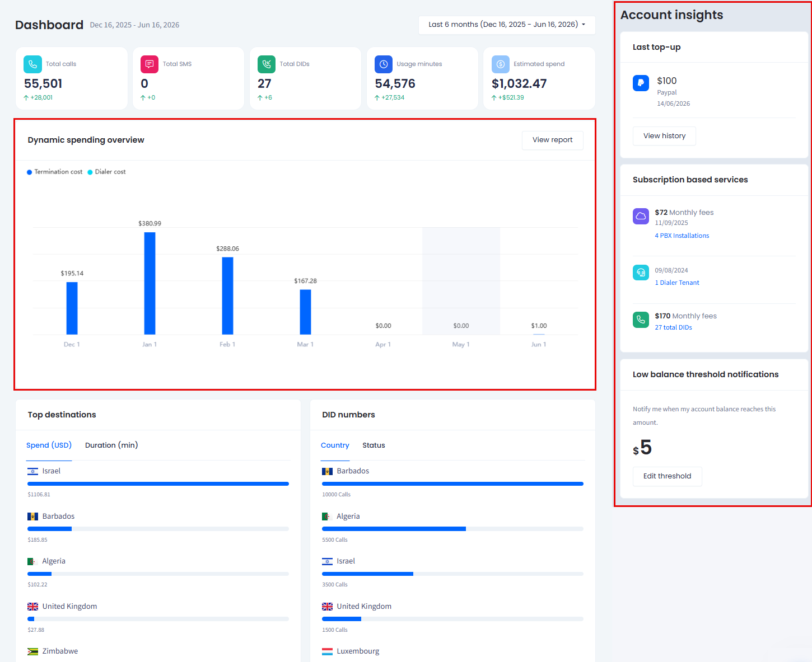
Task: Switch to the Spend (USD) tab
Action: [x=49, y=445]
